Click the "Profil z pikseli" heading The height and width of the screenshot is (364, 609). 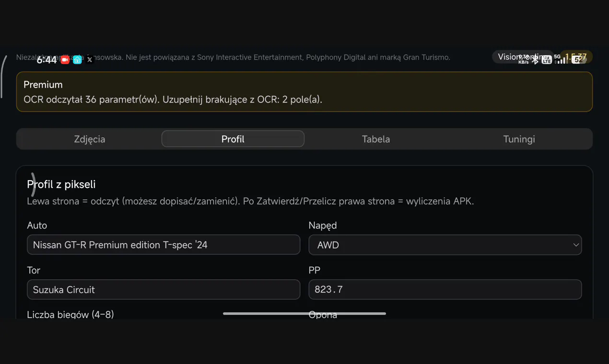coord(61,184)
